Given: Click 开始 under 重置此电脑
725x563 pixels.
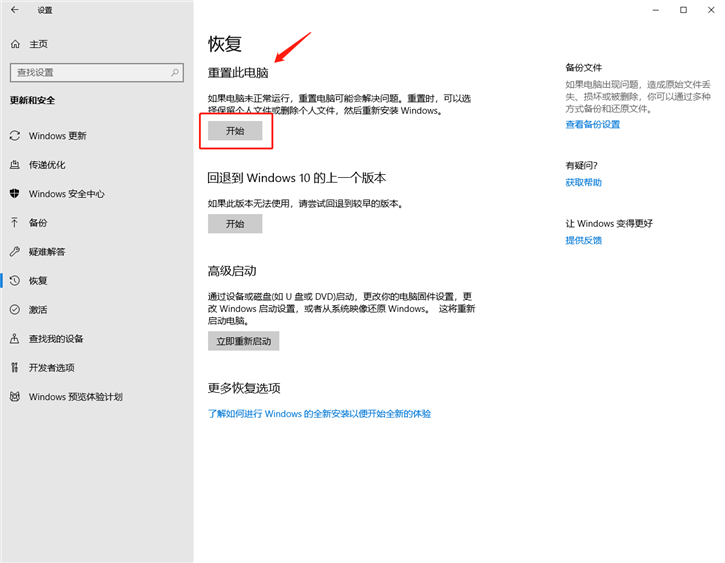Looking at the screenshot, I should coord(235,131).
